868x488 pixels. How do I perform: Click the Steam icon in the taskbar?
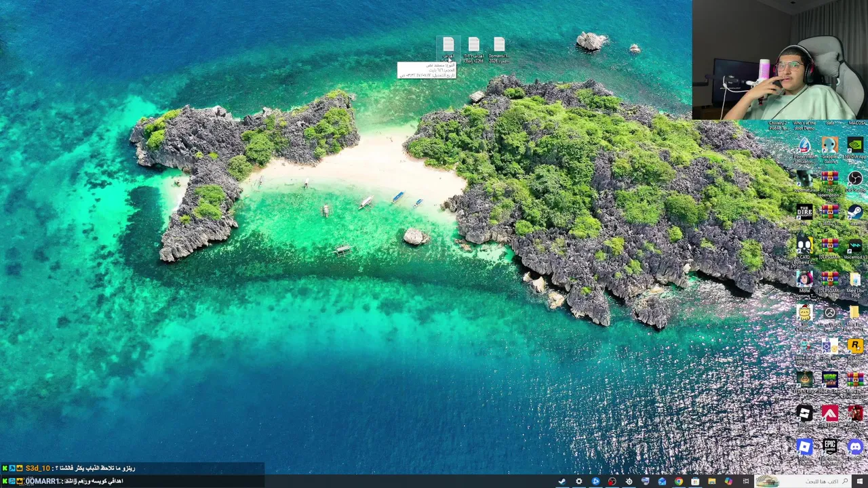pos(561,481)
